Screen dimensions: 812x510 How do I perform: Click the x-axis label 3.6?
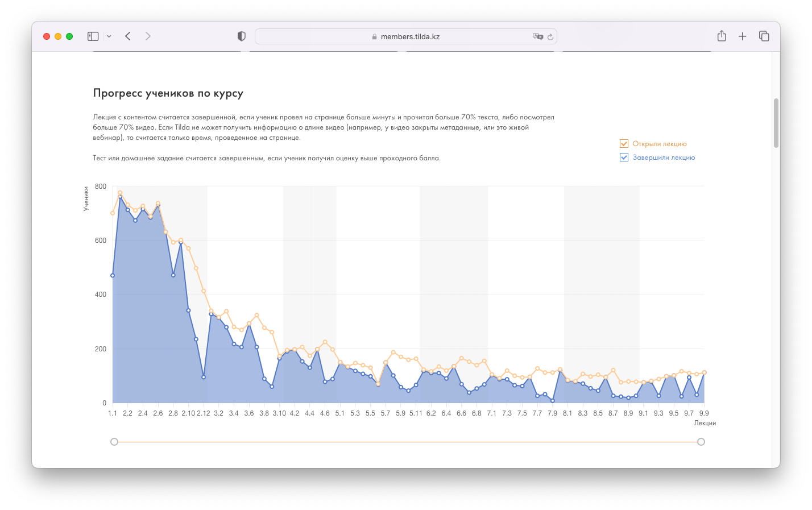(x=249, y=413)
